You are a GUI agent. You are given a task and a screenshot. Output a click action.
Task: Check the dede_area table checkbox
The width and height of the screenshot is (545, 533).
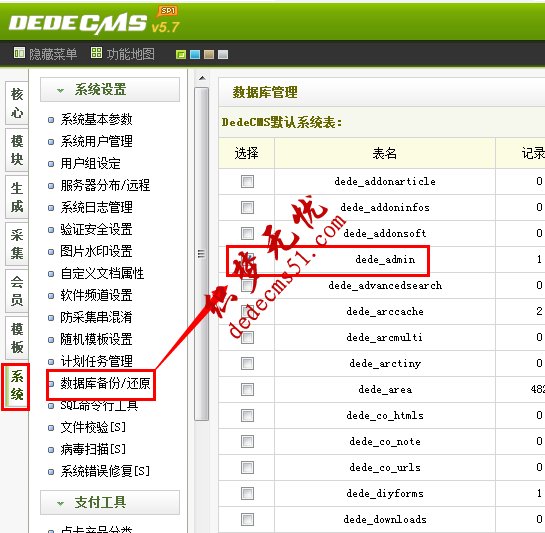(x=247, y=389)
